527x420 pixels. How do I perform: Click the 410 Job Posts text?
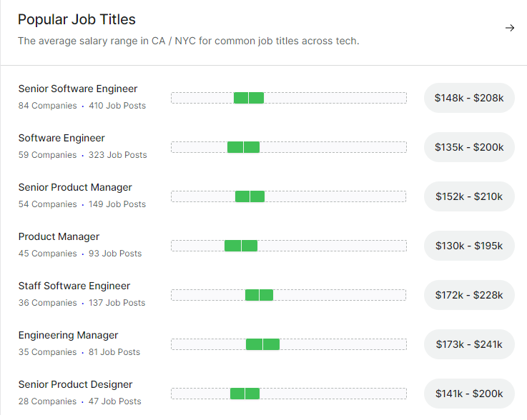pyautogui.click(x=117, y=106)
